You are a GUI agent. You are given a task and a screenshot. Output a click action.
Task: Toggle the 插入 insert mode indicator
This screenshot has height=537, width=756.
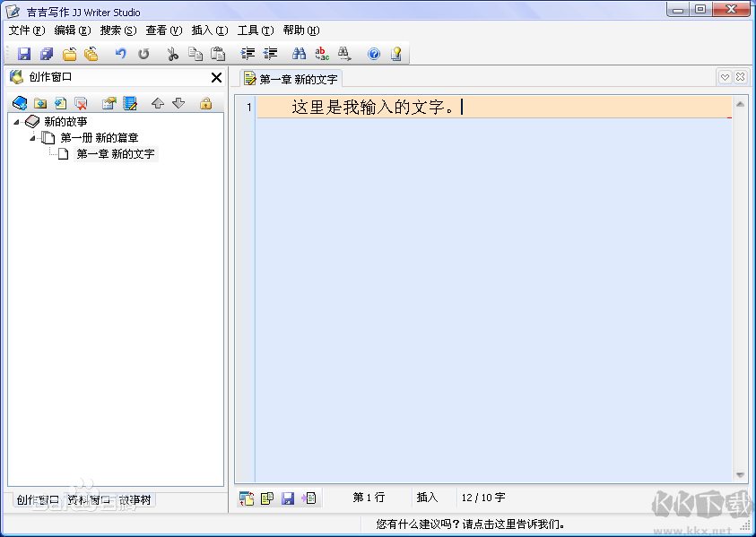coord(427,497)
